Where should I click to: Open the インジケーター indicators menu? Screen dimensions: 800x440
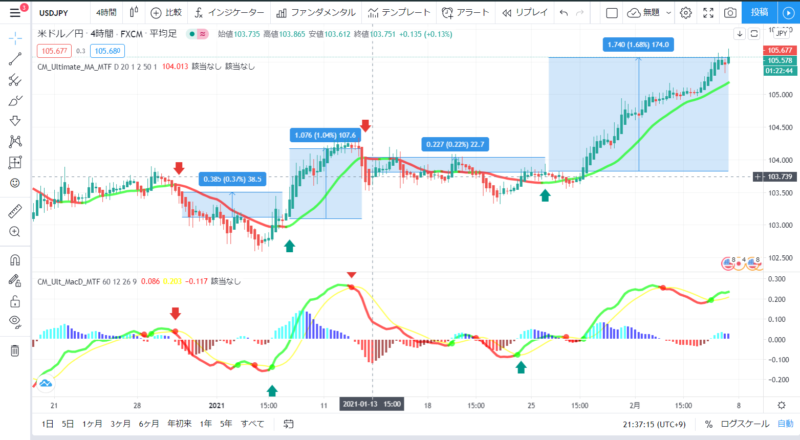pos(229,12)
